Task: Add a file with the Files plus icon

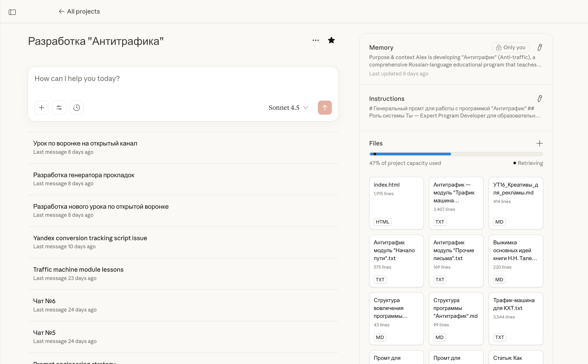Action: click(x=539, y=143)
